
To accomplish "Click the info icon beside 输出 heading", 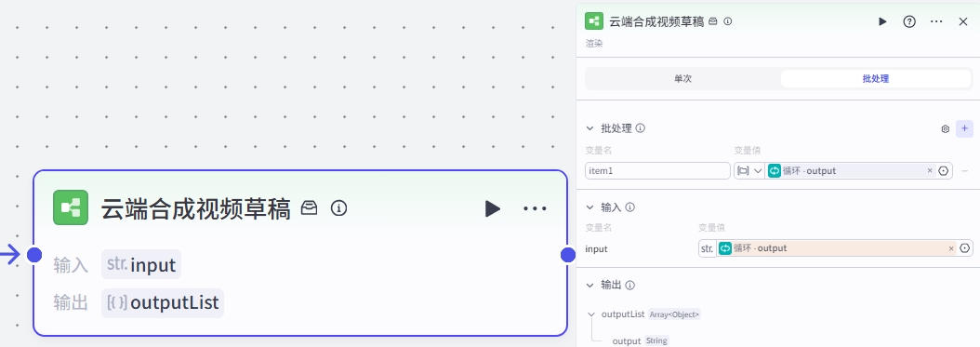I will [630, 285].
